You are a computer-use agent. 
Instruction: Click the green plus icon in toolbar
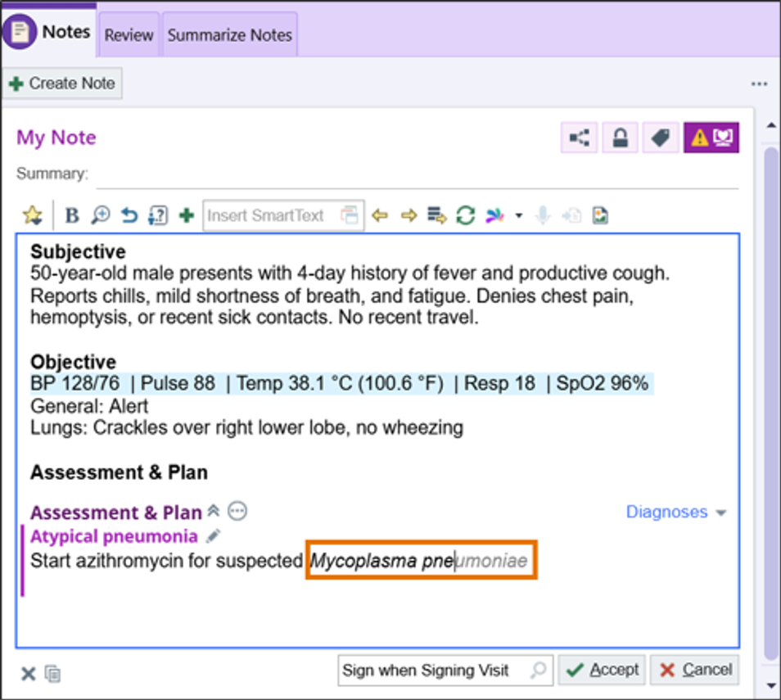pyautogui.click(x=186, y=215)
